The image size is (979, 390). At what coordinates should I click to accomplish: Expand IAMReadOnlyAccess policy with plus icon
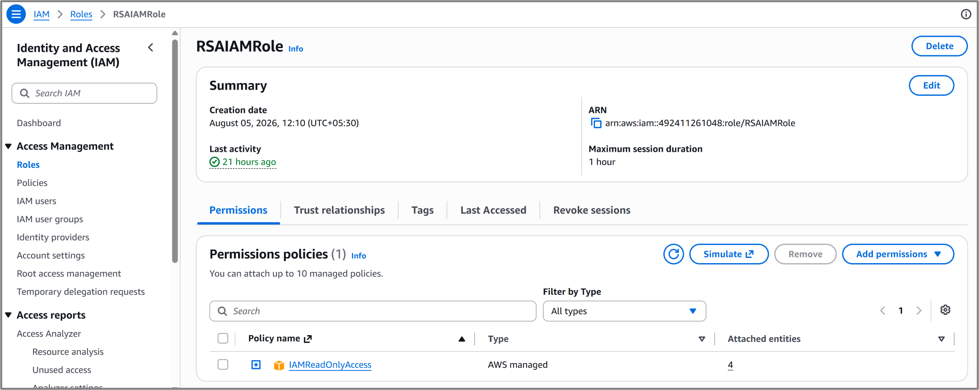coord(255,364)
